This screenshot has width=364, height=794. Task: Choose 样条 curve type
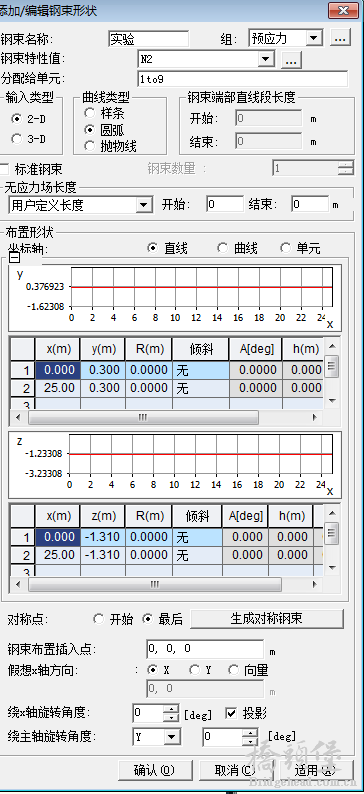(90, 113)
